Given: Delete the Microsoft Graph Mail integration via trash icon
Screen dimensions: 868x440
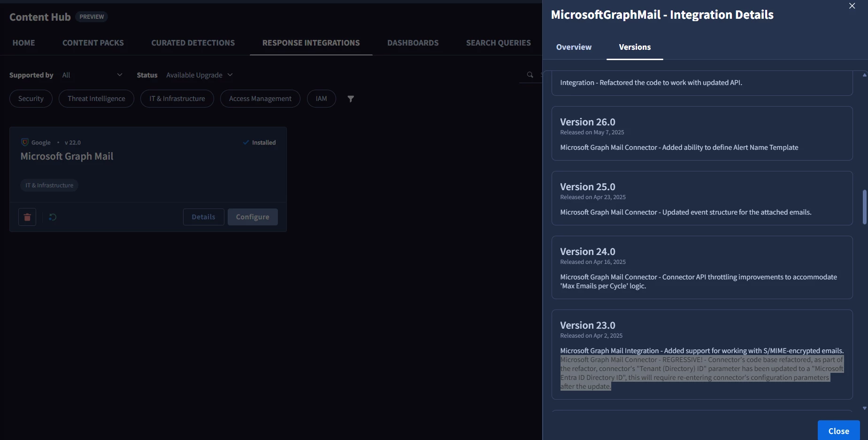Looking at the screenshot, I should [27, 217].
